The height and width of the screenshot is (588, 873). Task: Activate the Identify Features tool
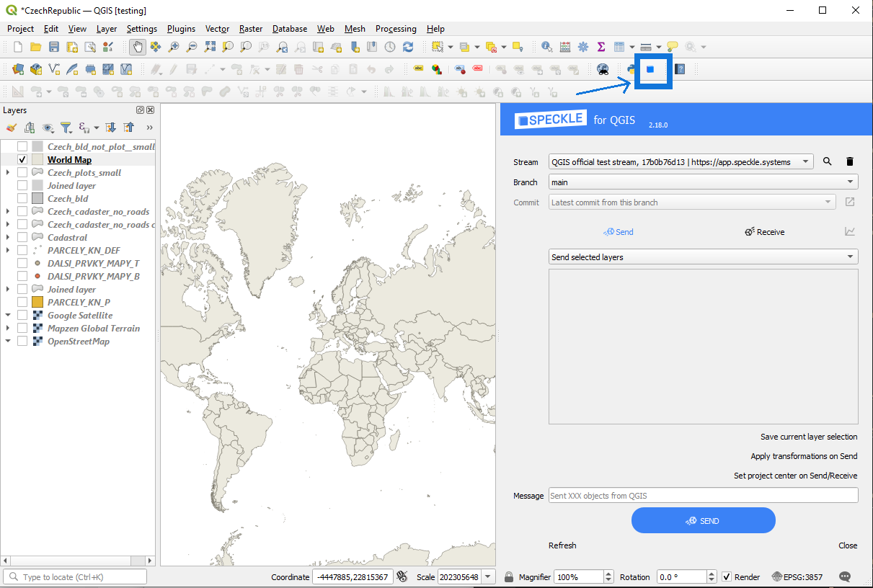546,47
